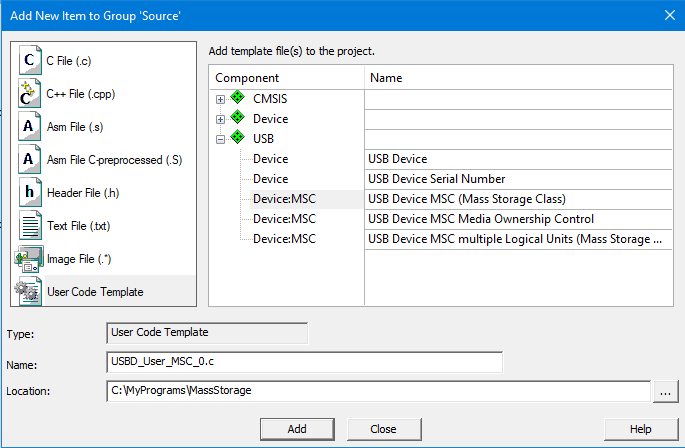685x448 pixels.
Task: Pick the Image File (.*) icon
Action: click(x=29, y=259)
